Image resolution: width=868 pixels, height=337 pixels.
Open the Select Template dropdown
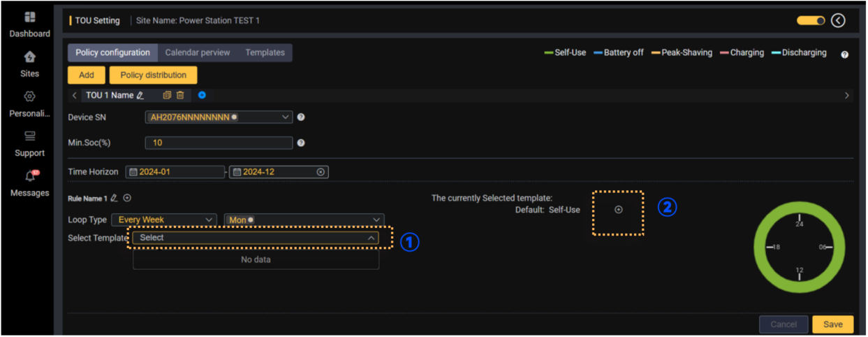256,238
